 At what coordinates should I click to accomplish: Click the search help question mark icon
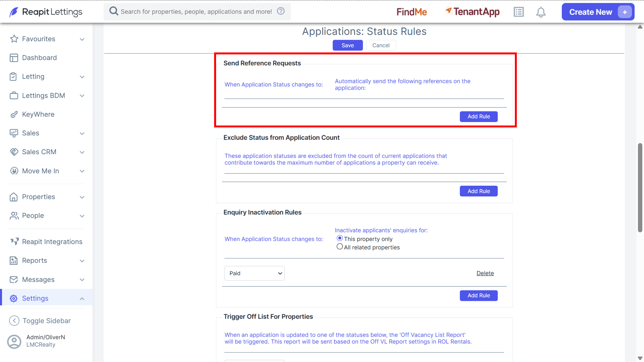coord(281,11)
